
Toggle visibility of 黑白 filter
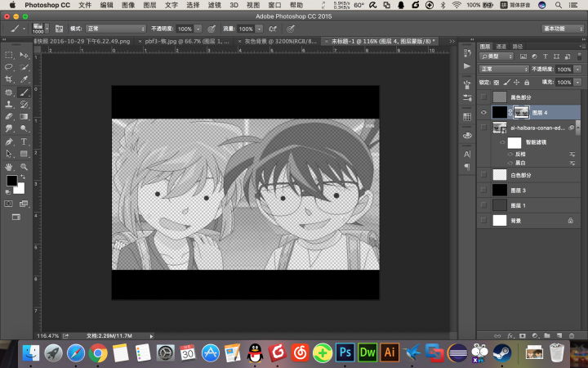tap(510, 163)
